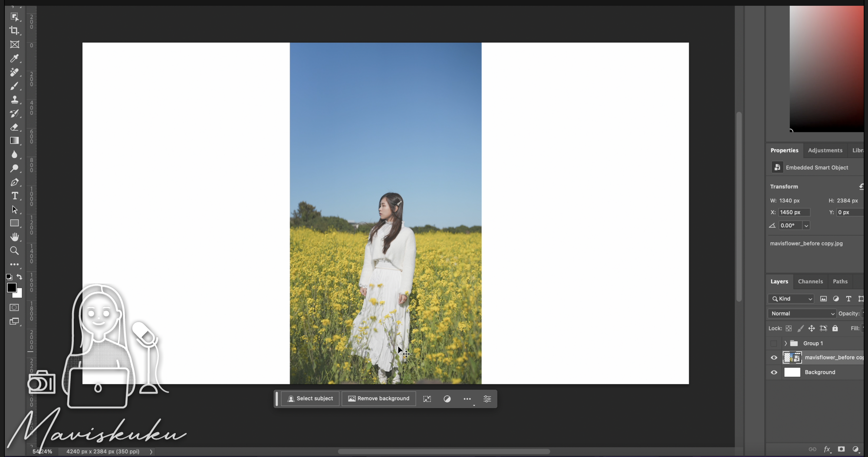Hide the mavisflower_before copy layer
The image size is (868, 457).
click(774, 358)
